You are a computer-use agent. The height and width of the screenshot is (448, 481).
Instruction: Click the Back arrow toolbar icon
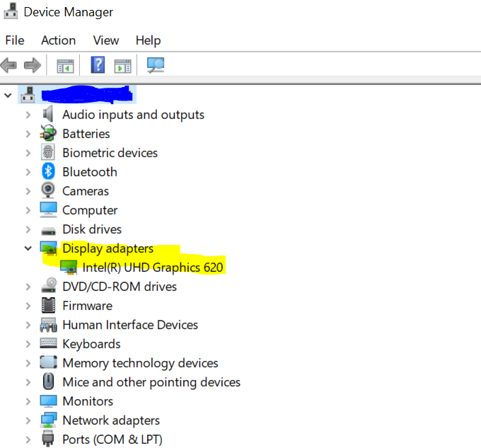(9, 66)
